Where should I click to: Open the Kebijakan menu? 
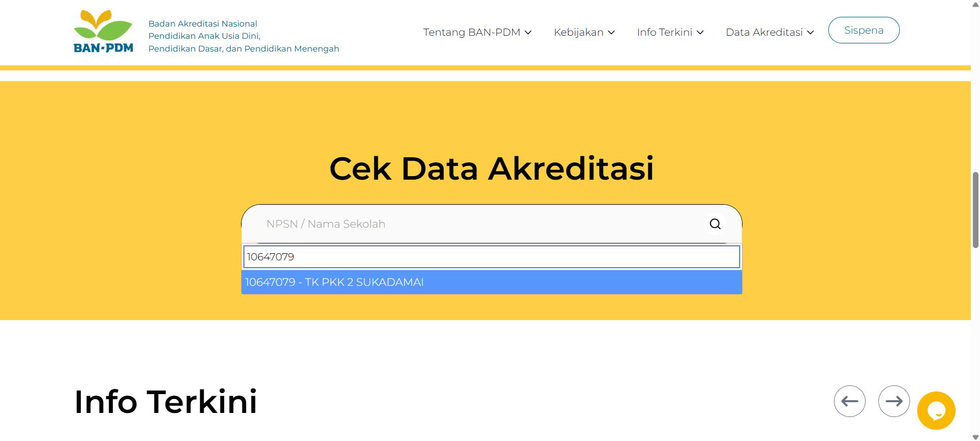(x=579, y=33)
